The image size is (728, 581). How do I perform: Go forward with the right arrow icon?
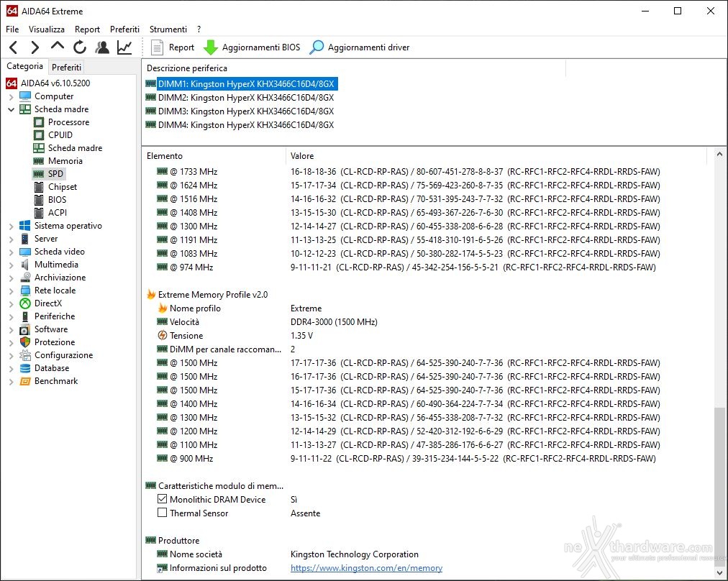tap(35, 47)
